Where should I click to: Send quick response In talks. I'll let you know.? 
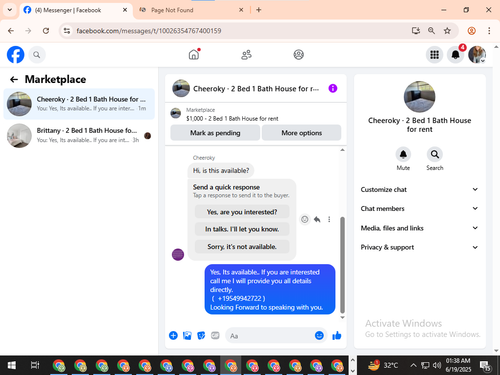tap(242, 229)
